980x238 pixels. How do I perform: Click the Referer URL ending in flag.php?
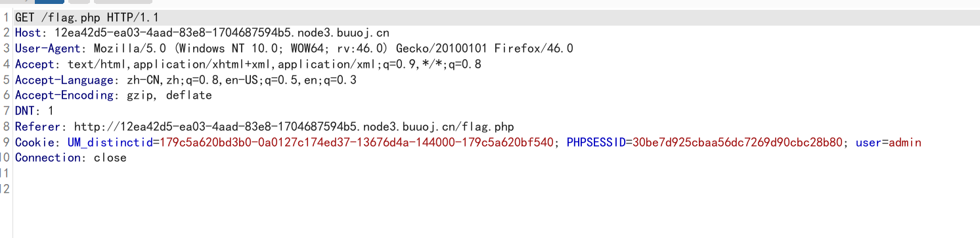[294, 127]
